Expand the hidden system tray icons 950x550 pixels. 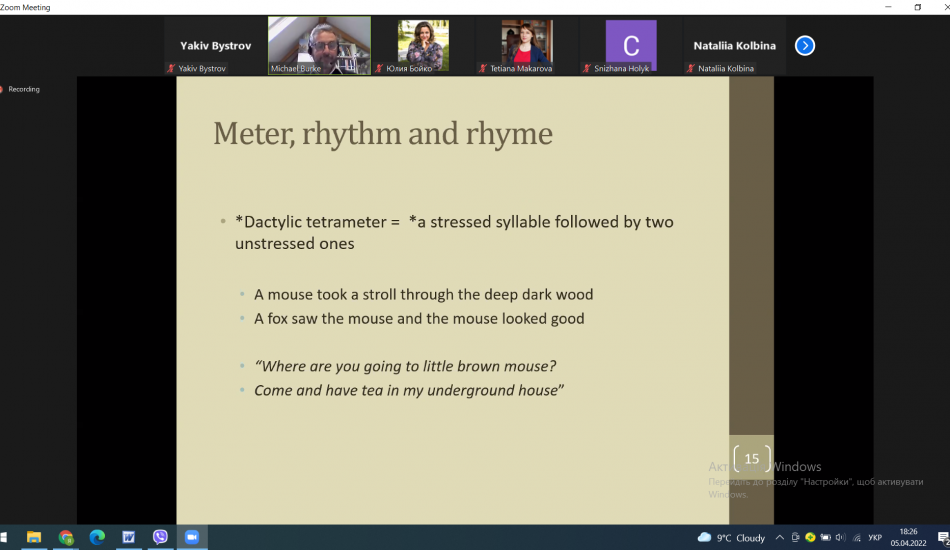point(781,537)
